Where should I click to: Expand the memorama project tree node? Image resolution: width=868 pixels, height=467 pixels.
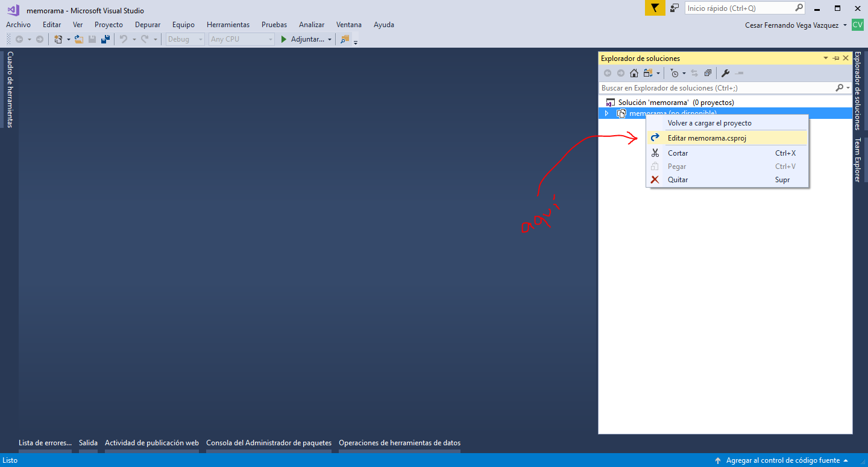click(x=607, y=113)
